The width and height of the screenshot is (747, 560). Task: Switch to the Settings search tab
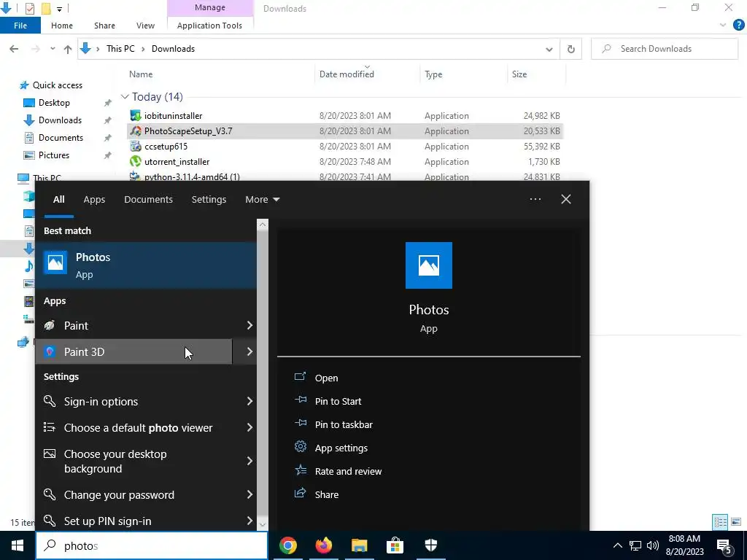(209, 200)
